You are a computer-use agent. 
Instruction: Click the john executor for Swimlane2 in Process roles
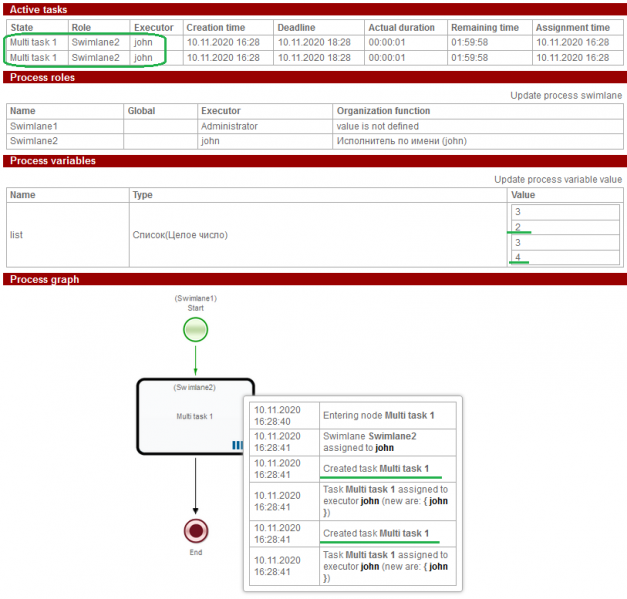[x=210, y=141]
